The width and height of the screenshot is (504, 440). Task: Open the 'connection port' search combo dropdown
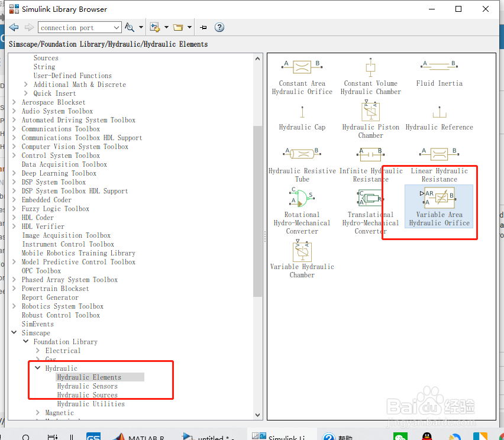click(117, 28)
